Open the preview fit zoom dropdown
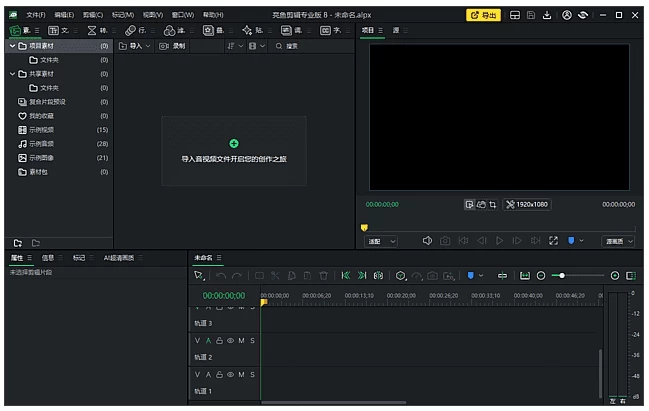Viewport: 649px width, 411px height. click(381, 241)
